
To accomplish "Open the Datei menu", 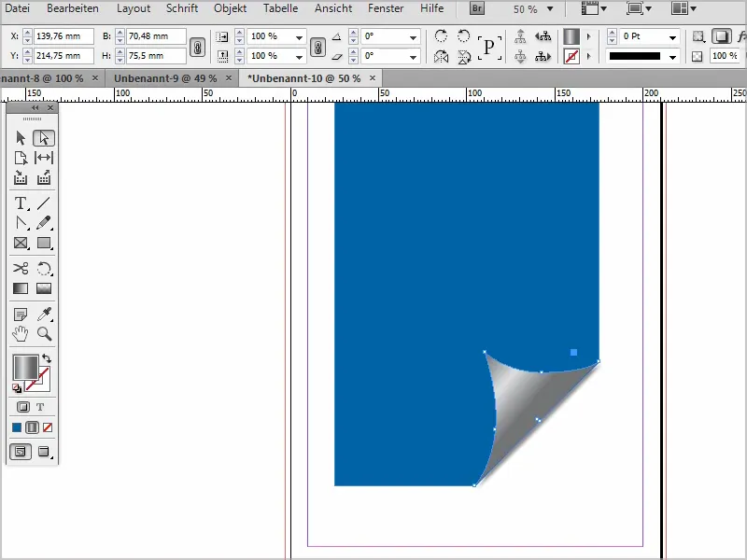I will tap(17, 8).
